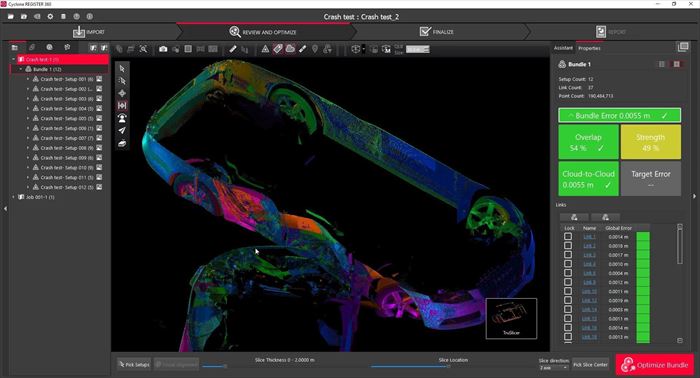Toggle image icon for Crash test- Setup 001
The image size is (700, 378).
click(99, 79)
